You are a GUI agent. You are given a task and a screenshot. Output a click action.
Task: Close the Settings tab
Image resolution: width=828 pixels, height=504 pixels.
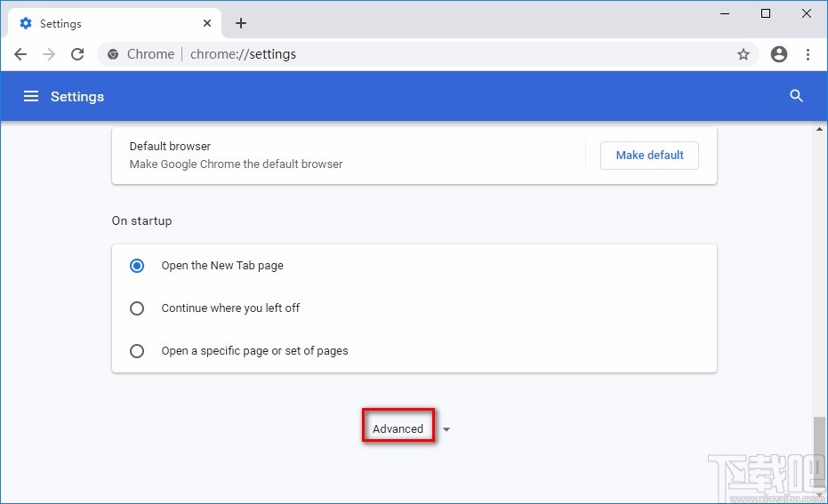(x=207, y=24)
